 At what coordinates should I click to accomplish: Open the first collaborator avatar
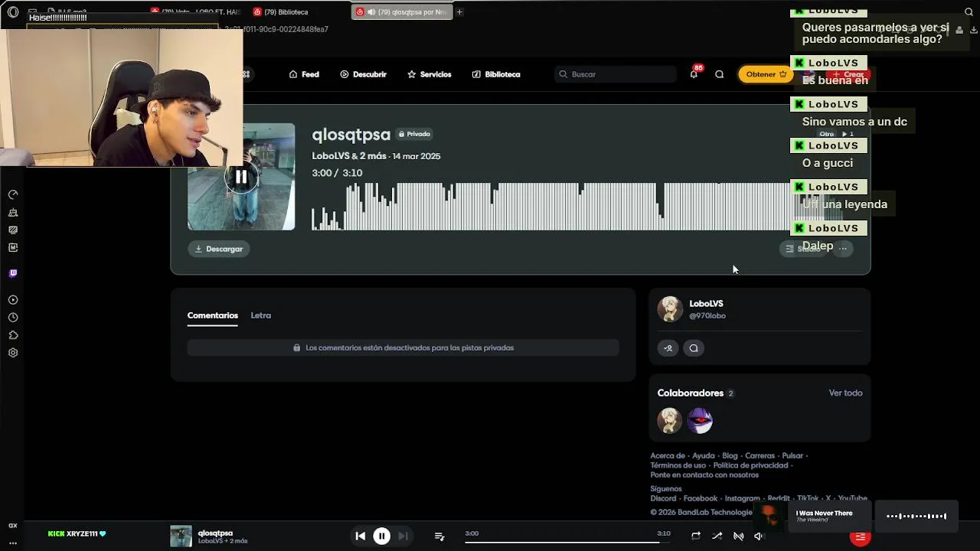pos(670,420)
